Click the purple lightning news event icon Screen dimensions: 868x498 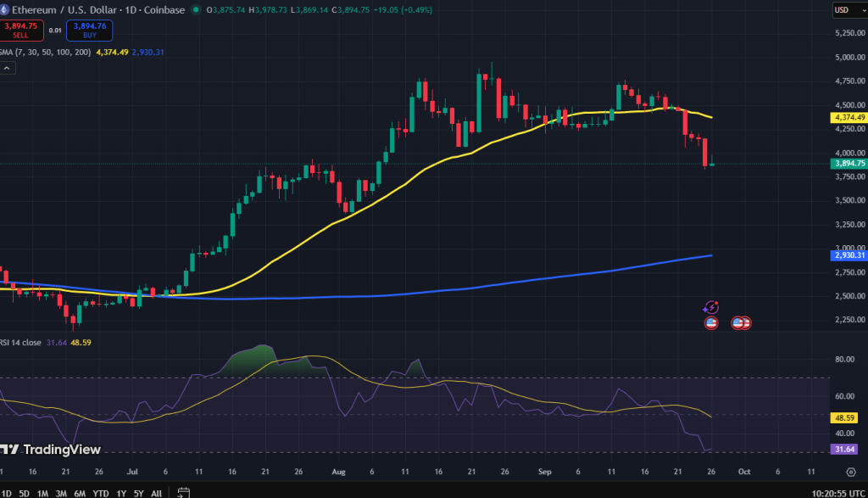tap(710, 307)
